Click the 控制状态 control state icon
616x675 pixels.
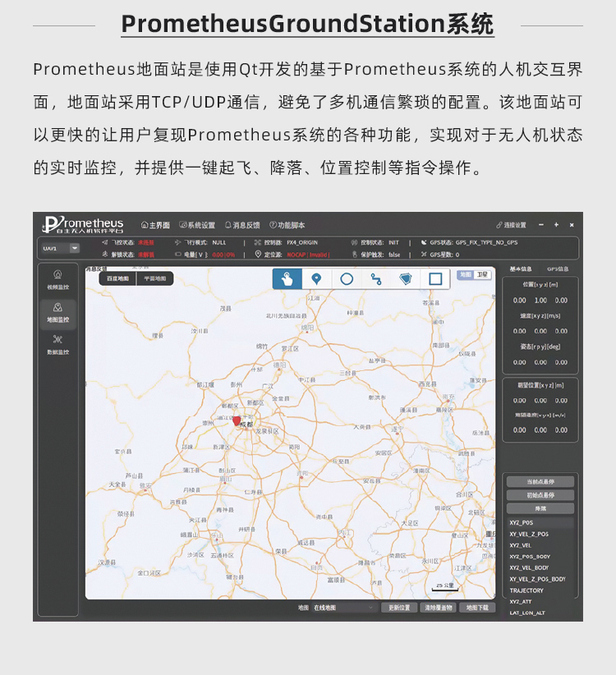(354, 242)
